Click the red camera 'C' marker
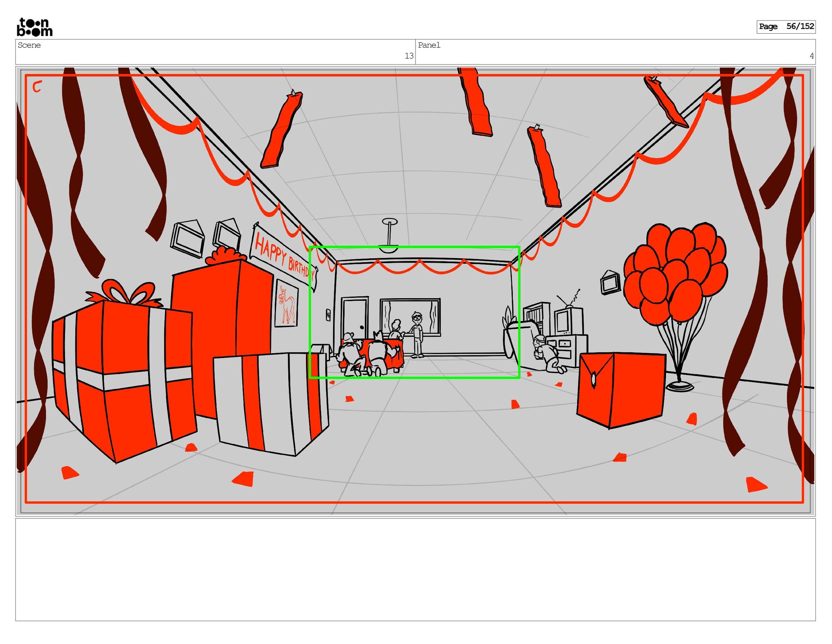This screenshot has width=832, height=644. point(37,87)
